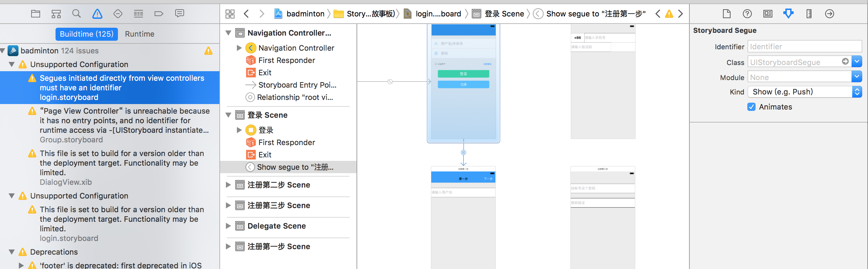Switch to the Runtime issues tab

coord(140,34)
